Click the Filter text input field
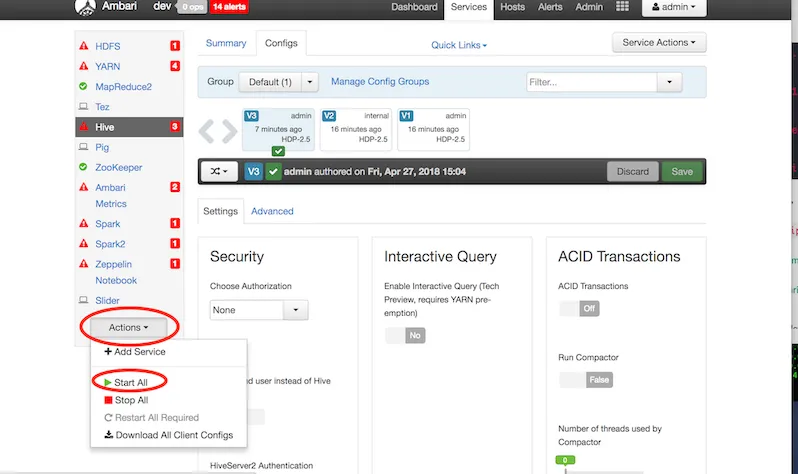 pos(592,82)
